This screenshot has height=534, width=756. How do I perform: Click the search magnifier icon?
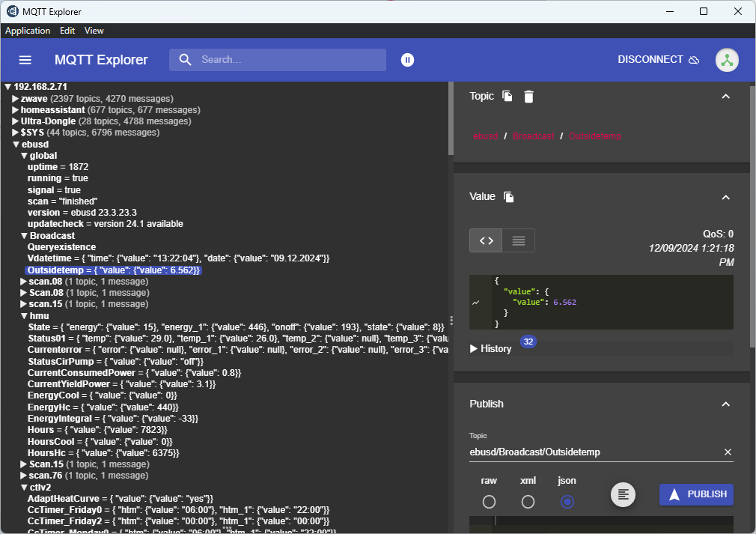(185, 59)
